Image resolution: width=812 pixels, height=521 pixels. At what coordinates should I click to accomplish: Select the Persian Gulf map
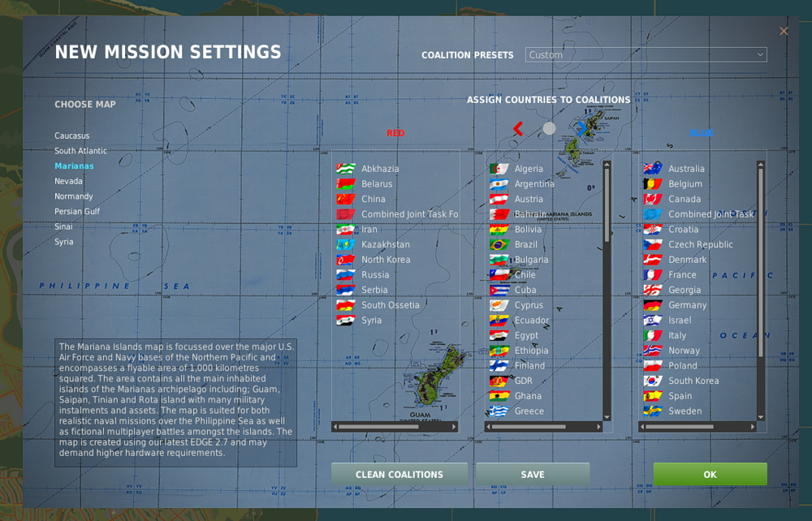77,211
